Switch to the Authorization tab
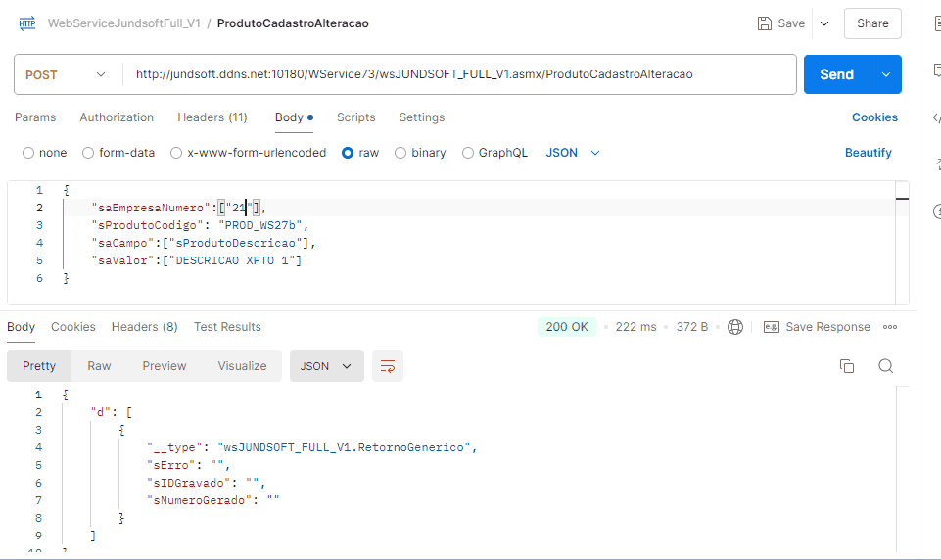941x560 pixels. click(117, 117)
